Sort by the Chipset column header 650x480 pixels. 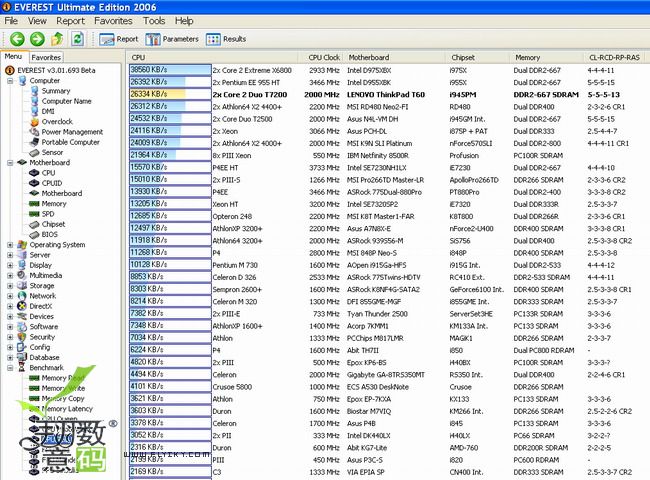[479, 58]
